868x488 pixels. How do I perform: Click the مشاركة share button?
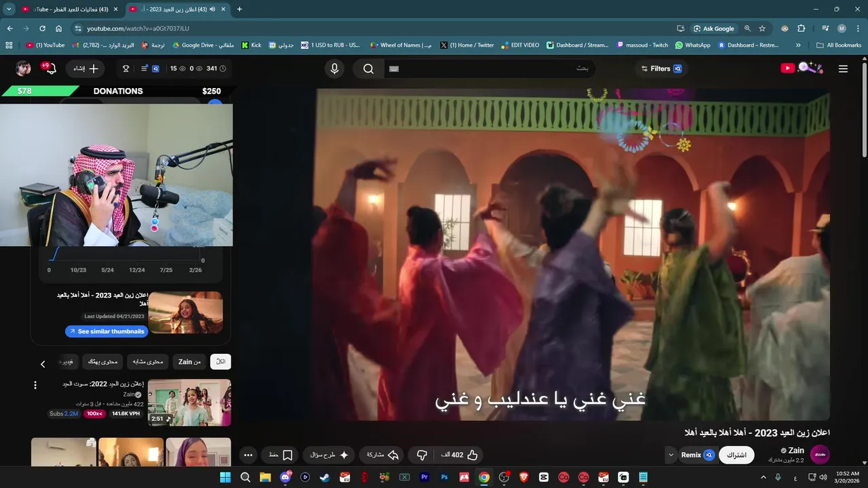382,455
